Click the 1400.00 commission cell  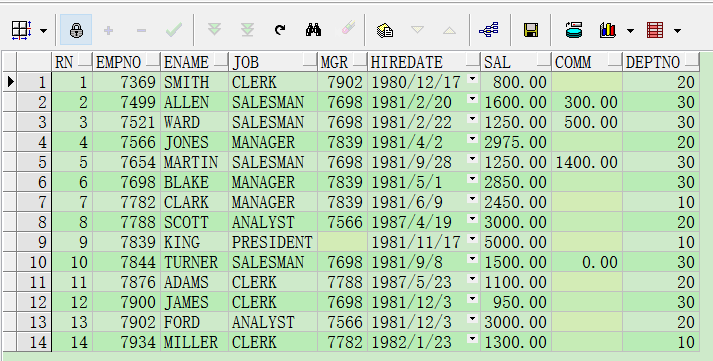587,162
